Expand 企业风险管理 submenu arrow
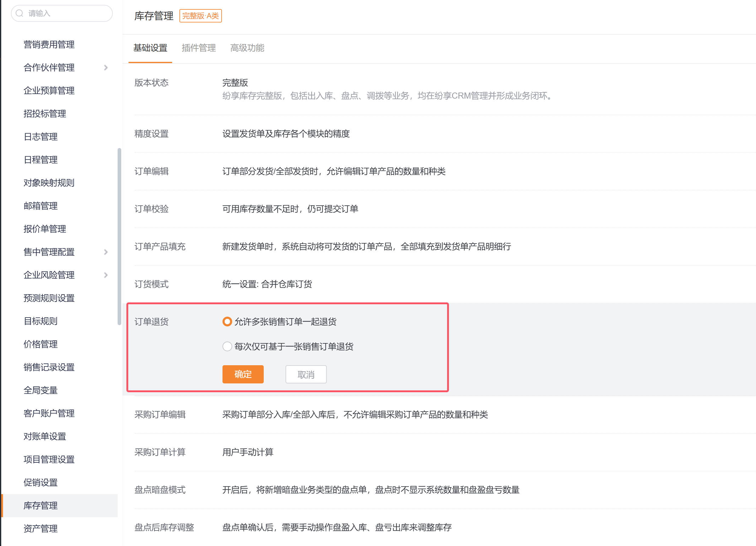The height and width of the screenshot is (546, 756). click(106, 275)
